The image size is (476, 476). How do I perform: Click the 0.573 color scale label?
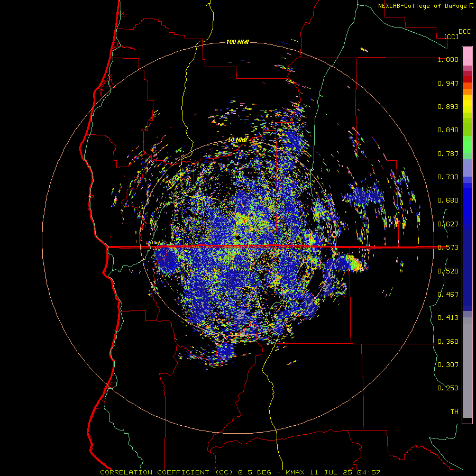coord(448,248)
